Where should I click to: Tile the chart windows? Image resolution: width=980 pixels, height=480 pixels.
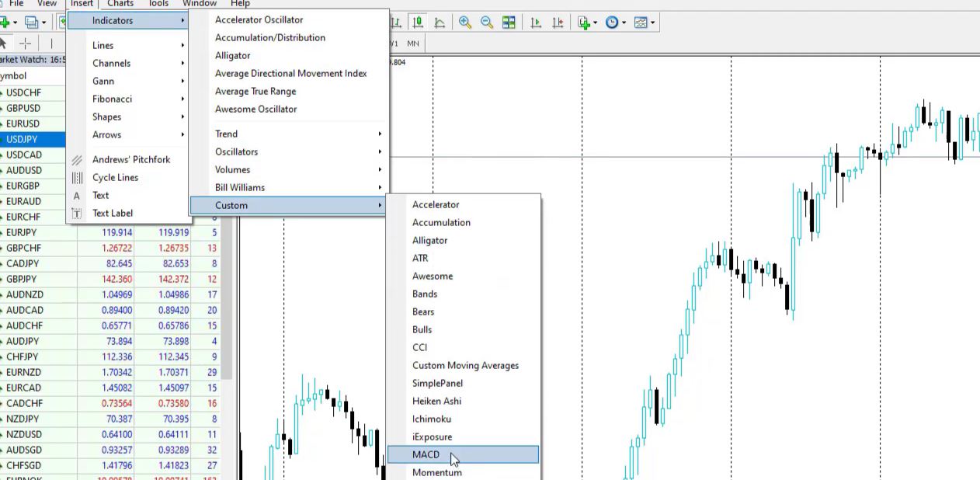(x=509, y=22)
